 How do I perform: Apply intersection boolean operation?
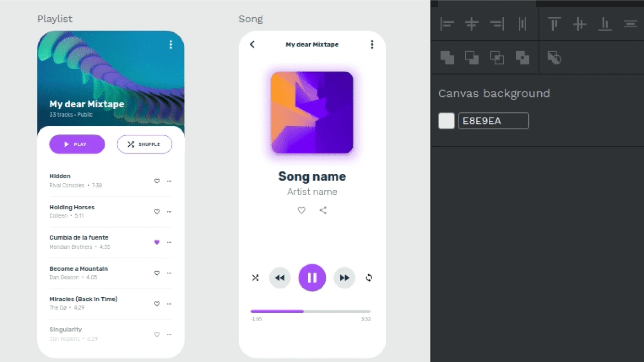coord(497,58)
